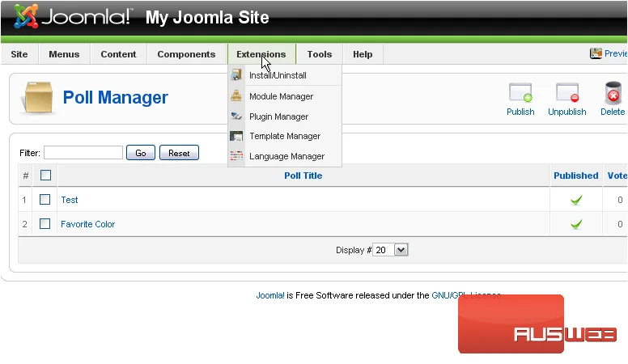Click the Unpublish toolbar icon
The width and height of the screenshot is (628, 364).
(x=567, y=93)
